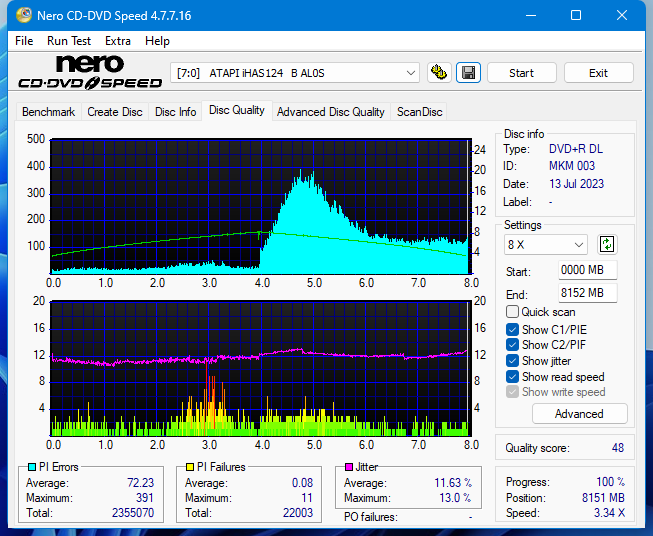The width and height of the screenshot is (653, 536).
Task: Click PI Errors average 72.23
Action: pos(140,483)
